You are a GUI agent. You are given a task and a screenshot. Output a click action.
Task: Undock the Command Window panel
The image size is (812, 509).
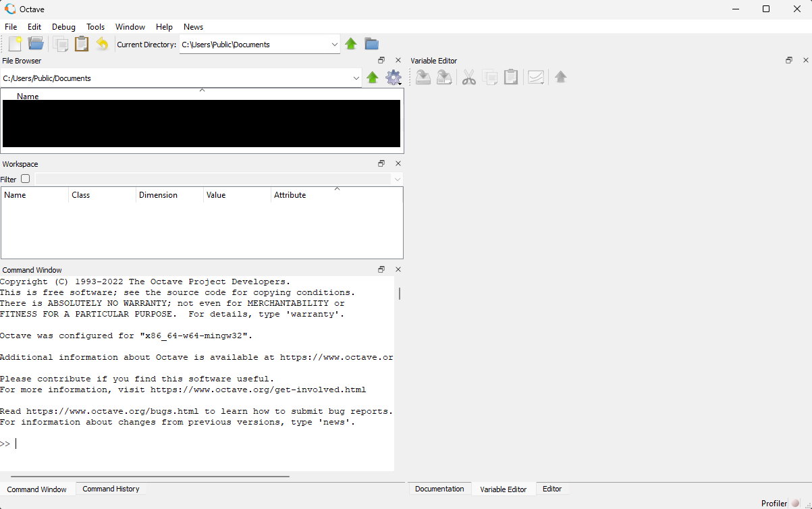pyautogui.click(x=381, y=269)
